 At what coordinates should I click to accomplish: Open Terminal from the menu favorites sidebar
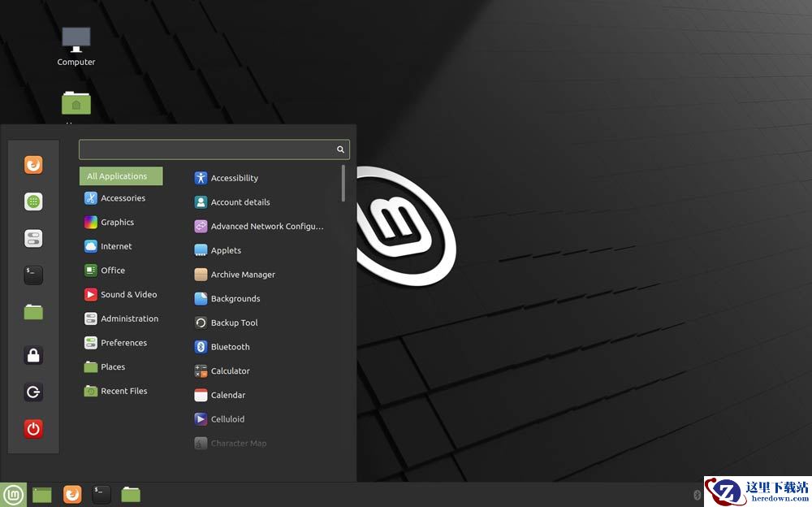[33, 275]
